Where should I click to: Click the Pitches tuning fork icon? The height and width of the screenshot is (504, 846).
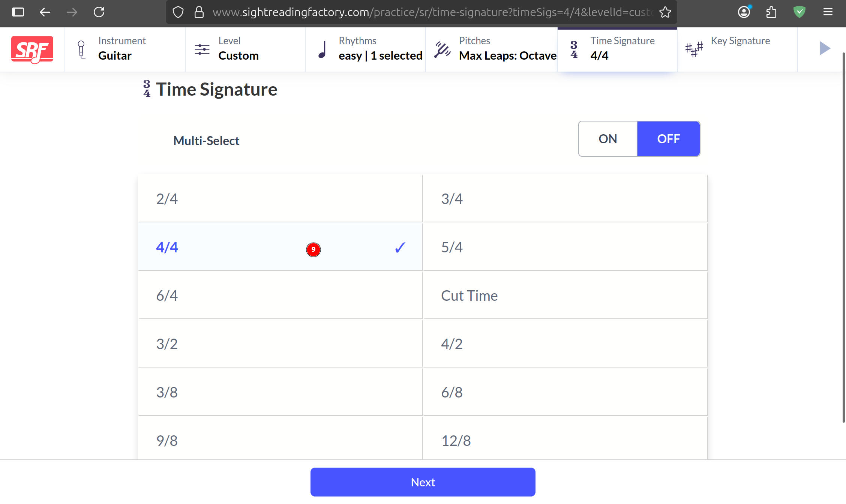(442, 49)
